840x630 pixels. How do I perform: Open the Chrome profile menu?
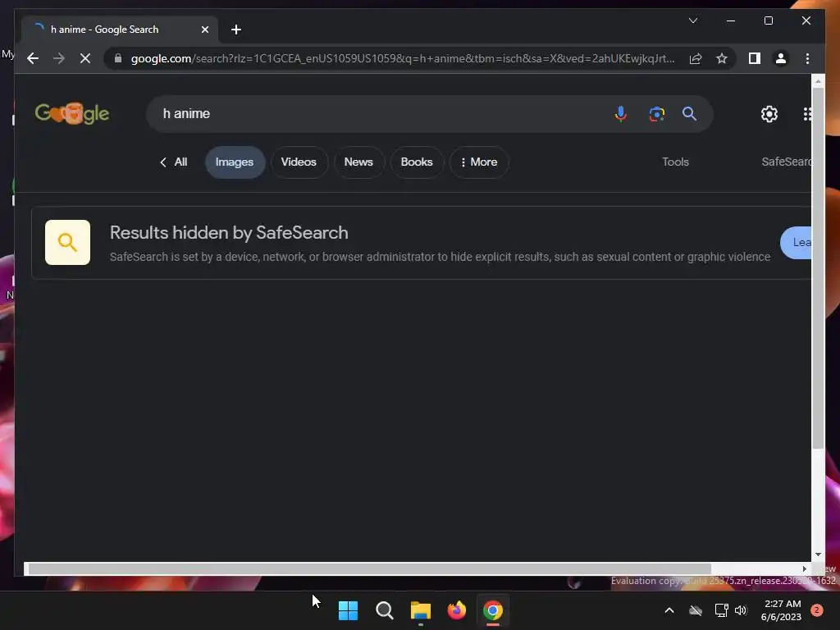(781, 58)
